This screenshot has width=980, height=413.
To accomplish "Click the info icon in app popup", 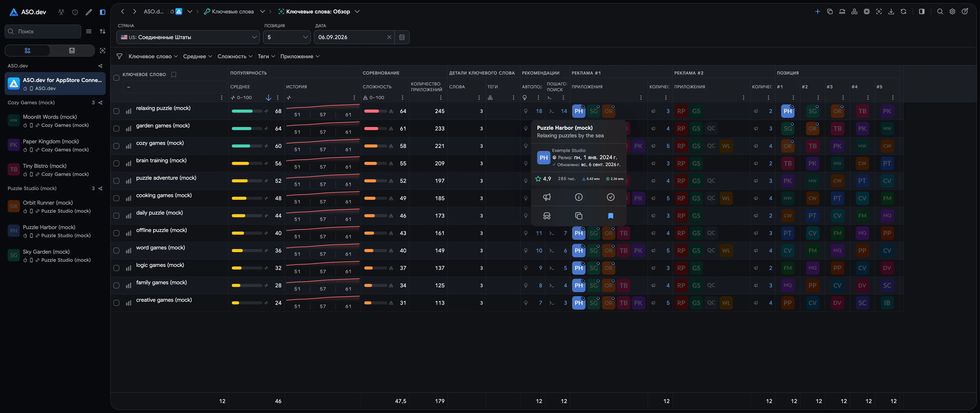I will [579, 197].
